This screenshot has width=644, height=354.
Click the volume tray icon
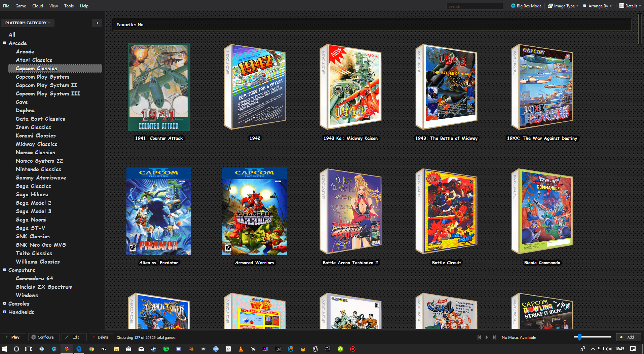pos(609,349)
